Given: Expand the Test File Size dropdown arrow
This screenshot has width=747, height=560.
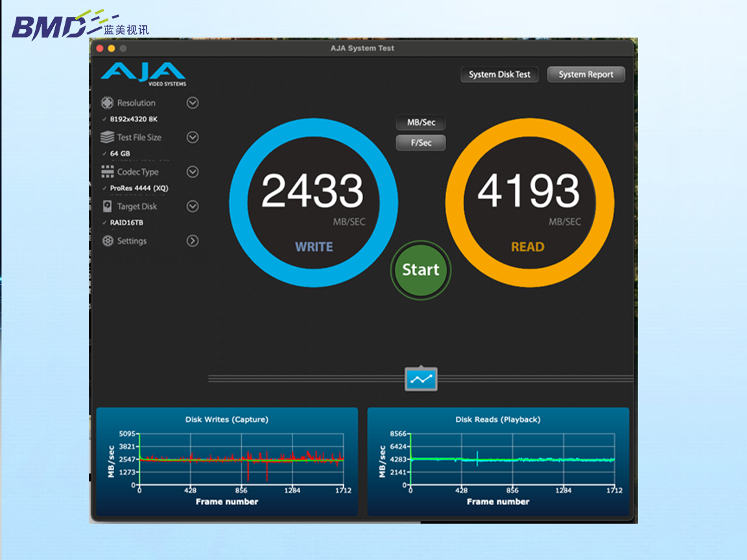Looking at the screenshot, I should click(x=193, y=137).
